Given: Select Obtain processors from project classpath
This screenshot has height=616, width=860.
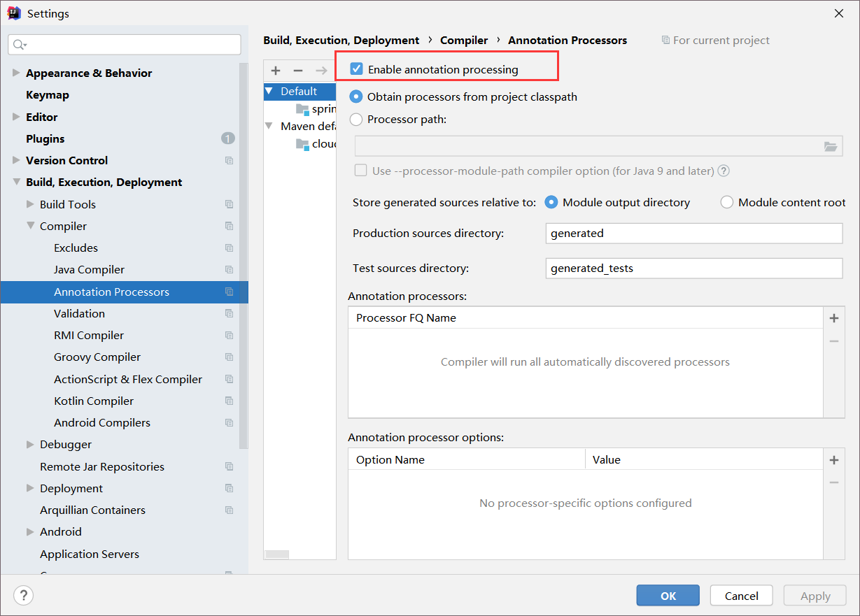Looking at the screenshot, I should (x=356, y=97).
